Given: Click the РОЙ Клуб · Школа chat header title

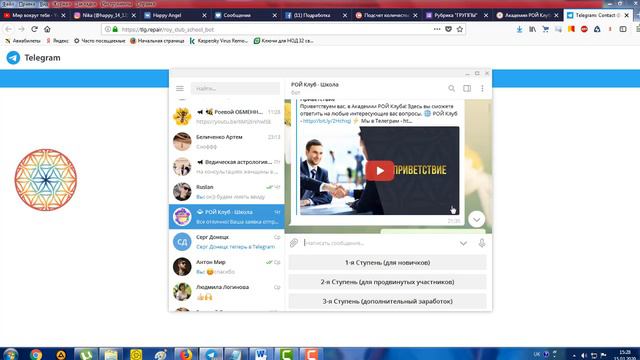Looking at the screenshot, I should 315,84.
